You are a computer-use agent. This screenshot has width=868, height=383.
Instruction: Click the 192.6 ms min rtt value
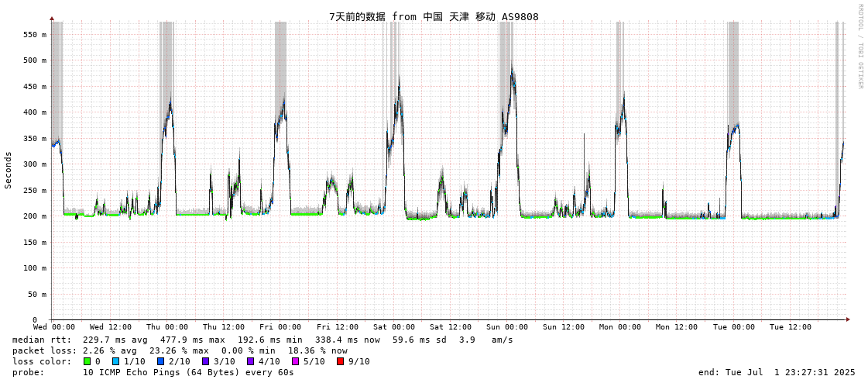[x=270, y=340]
